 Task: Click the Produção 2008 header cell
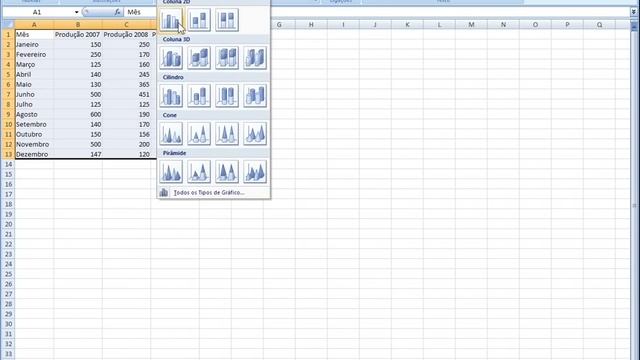point(126,34)
